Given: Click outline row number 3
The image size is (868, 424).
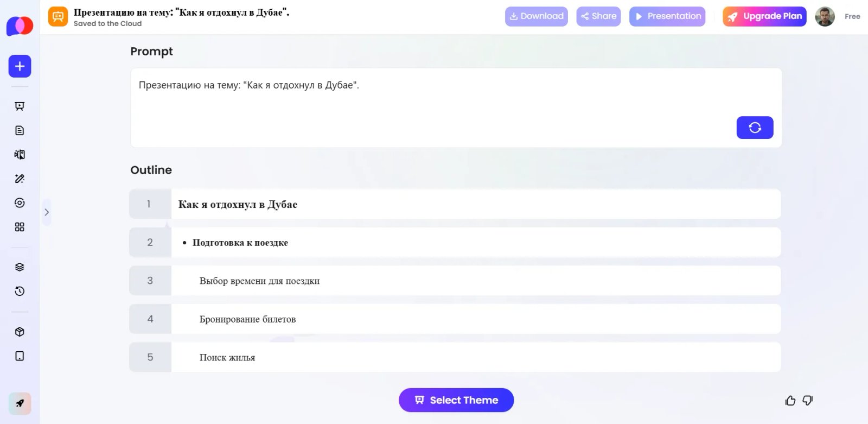Looking at the screenshot, I should 150,281.
